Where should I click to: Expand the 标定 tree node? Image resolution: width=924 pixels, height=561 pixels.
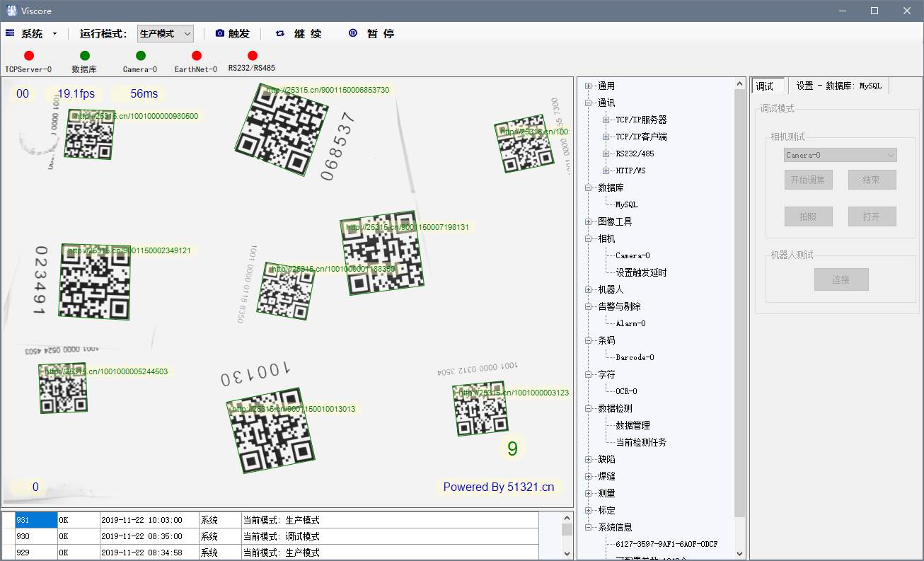click(589, 510)
